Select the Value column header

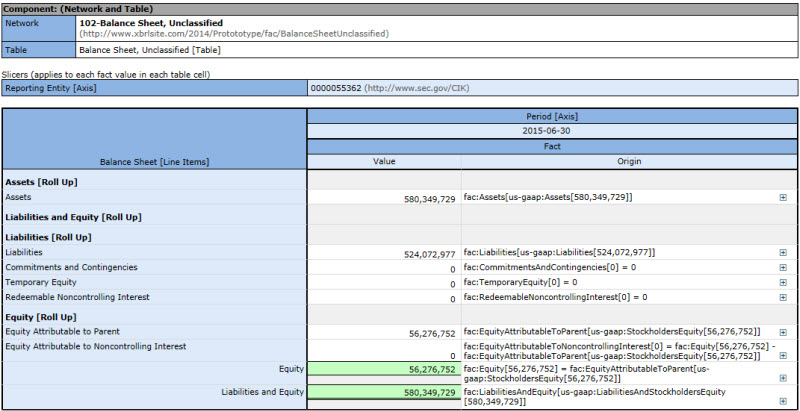click(384, 161)
